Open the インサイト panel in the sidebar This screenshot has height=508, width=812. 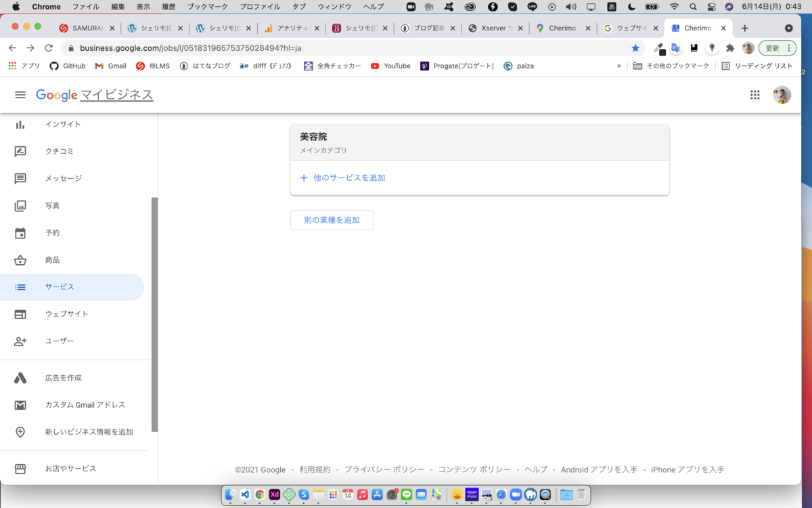point(22,124)
